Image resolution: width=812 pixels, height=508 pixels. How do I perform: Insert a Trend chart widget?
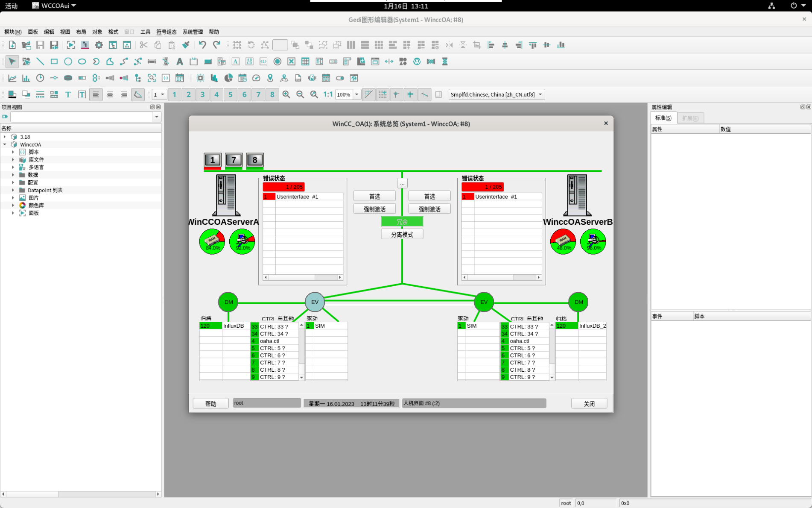12,78
